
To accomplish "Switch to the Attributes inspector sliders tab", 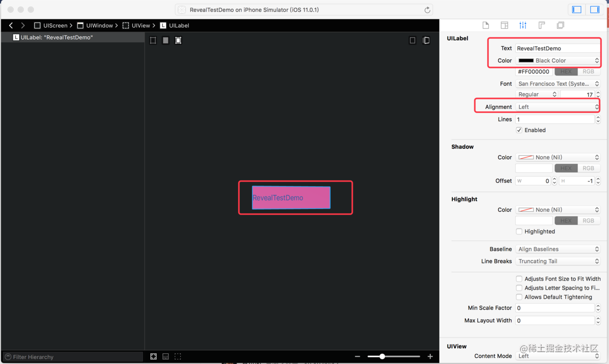I will point(523,26).
